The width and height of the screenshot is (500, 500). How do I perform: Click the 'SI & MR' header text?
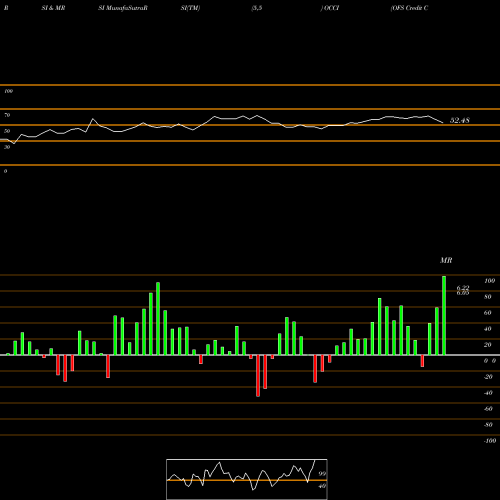tap(53, 8)
